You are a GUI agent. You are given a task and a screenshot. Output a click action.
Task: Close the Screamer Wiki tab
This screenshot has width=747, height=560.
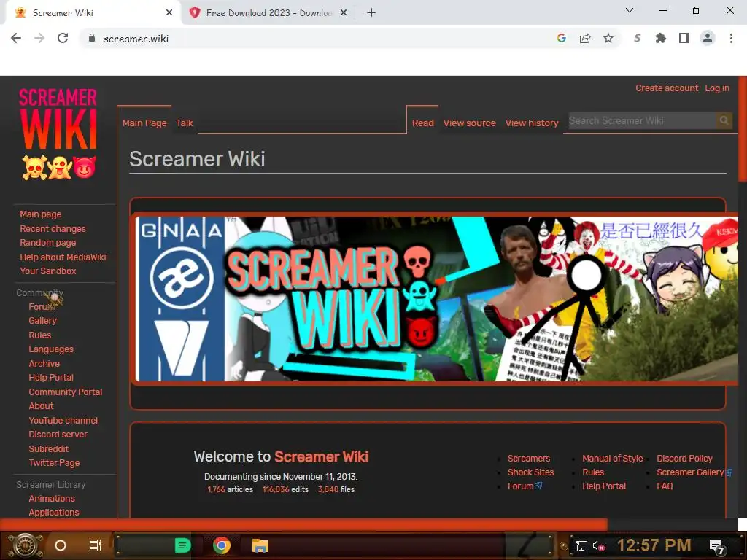click(x=169, y=12)
